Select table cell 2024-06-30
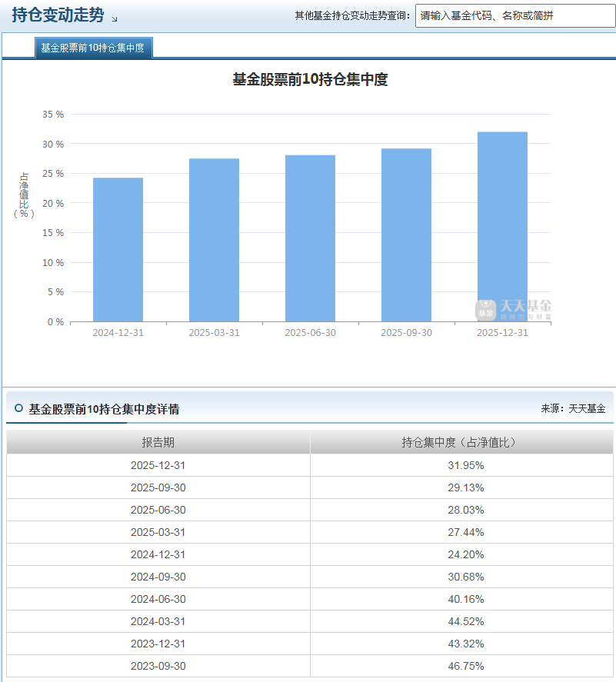This screenshot has width=616, height=682. coord(158,600)
